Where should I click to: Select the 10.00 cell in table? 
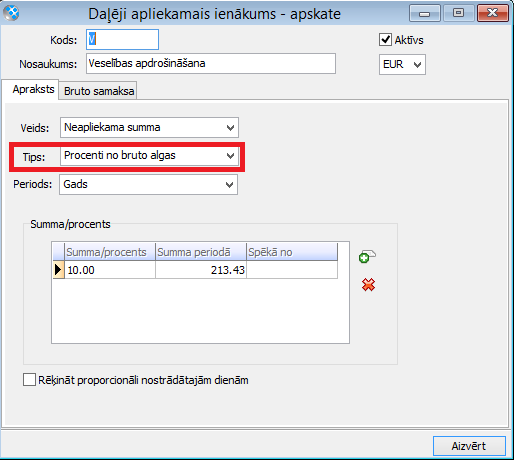click(x=110, y=270)
